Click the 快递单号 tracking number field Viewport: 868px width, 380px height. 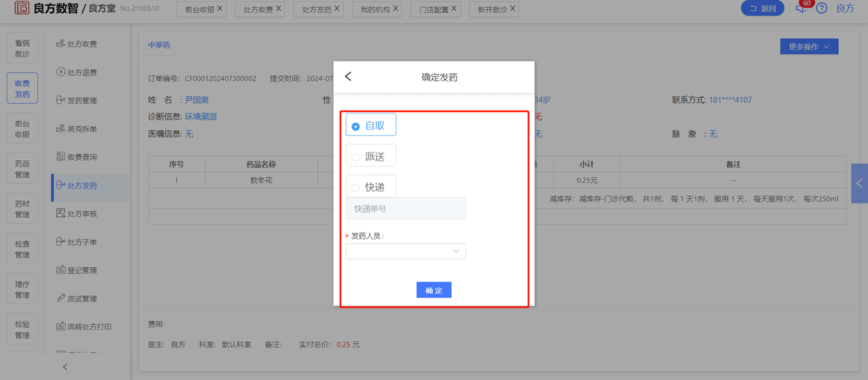coord(406,209)
